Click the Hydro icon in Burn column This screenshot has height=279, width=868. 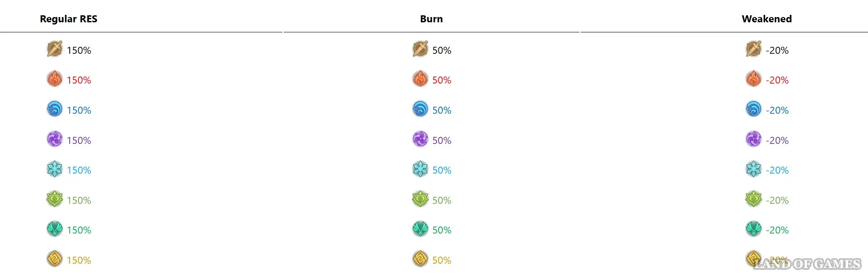(x=420, y=109)
